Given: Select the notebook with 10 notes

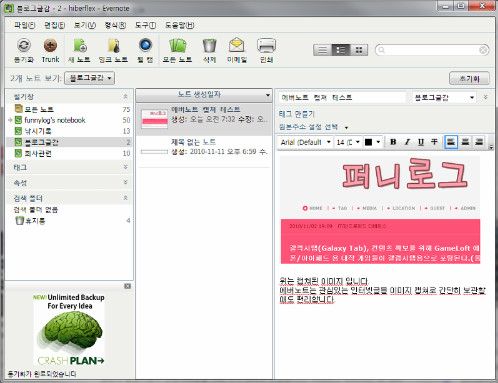Looking at the screenshot, I should 69,153.
